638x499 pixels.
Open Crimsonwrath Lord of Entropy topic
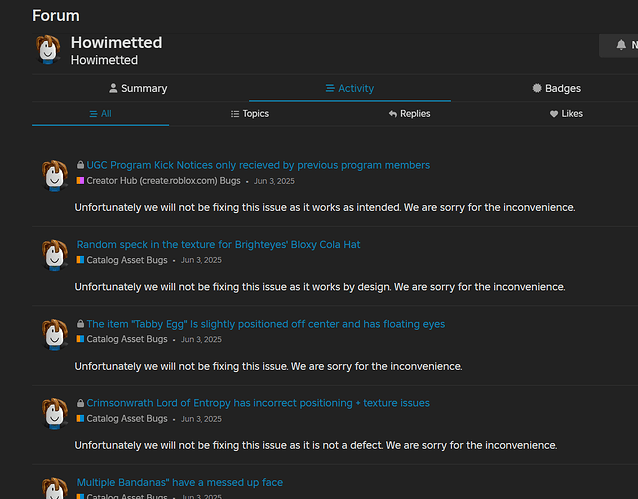tap(258, 403)
